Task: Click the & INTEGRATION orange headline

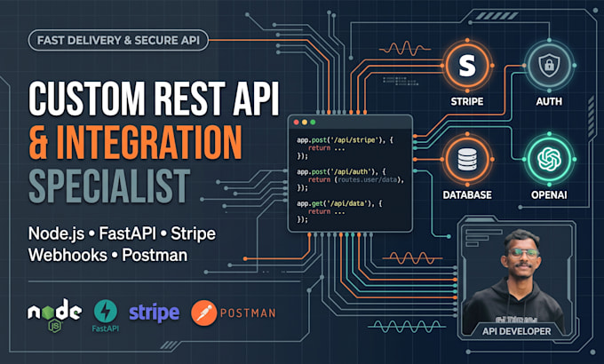Action: point(135,142)
